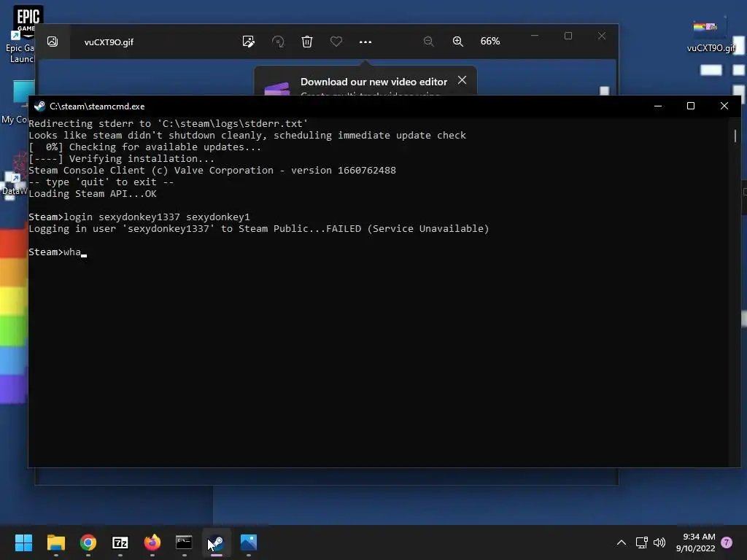Open the See more ellipsis menu in Photos

tap(365, 42)
